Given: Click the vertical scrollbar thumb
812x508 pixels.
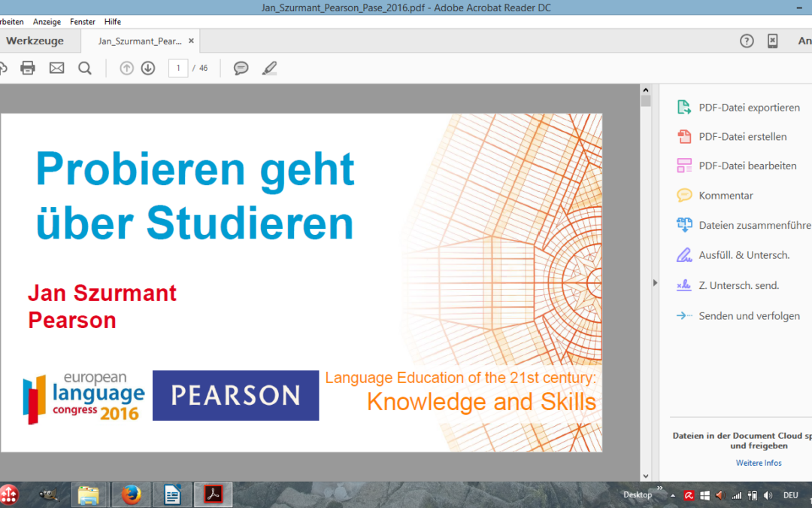Looking at the screenshot, I should pos(645,101).
